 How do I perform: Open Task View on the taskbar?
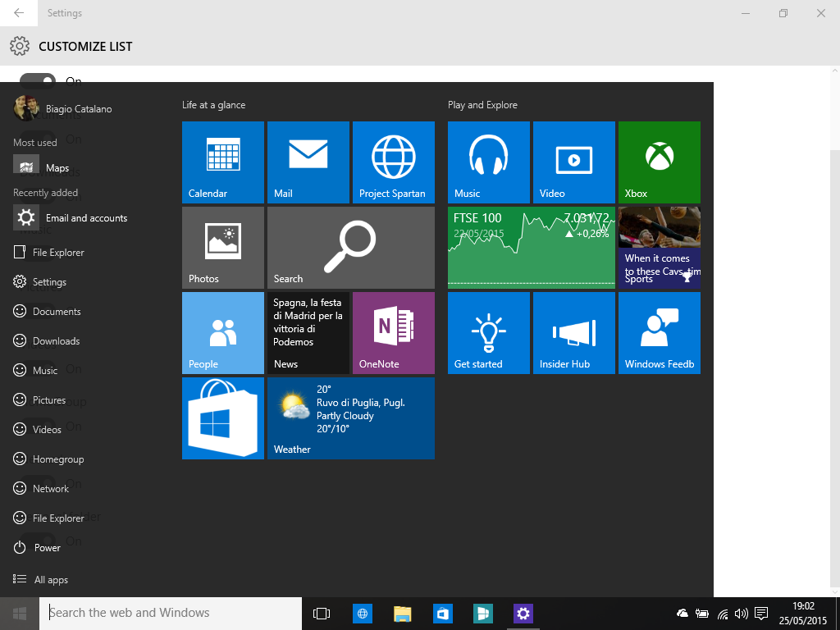[x=322, y=614]
